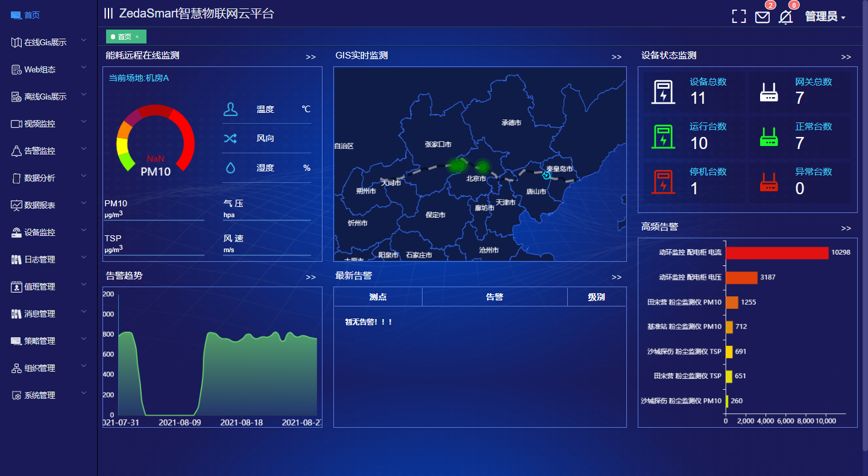Expand the 日志管理 menu chevron

point(84,258)
